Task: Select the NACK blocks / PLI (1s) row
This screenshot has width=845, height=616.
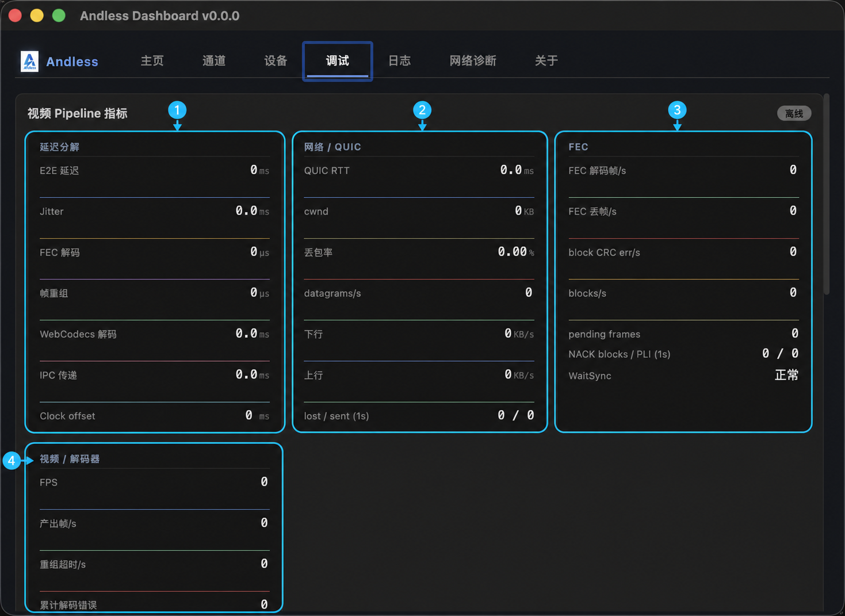Action: (x=683, y=354)
